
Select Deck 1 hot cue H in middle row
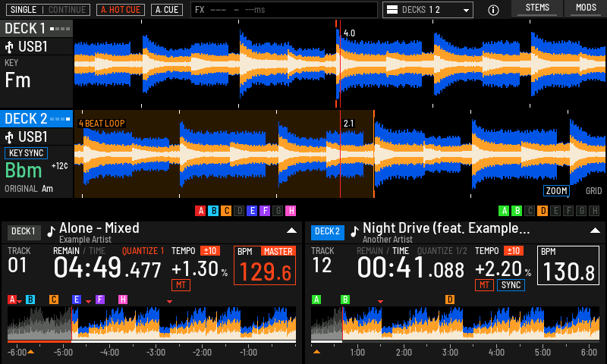point(291,211)
